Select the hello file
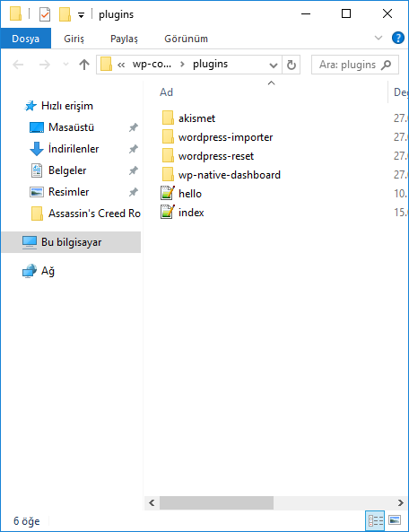Viewport: 409px width, 532px height. [190, 194]
